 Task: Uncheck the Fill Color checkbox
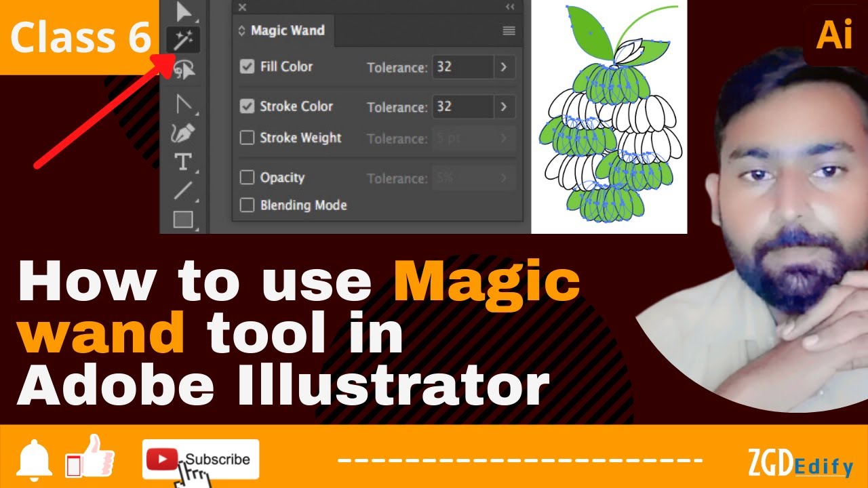247,66
